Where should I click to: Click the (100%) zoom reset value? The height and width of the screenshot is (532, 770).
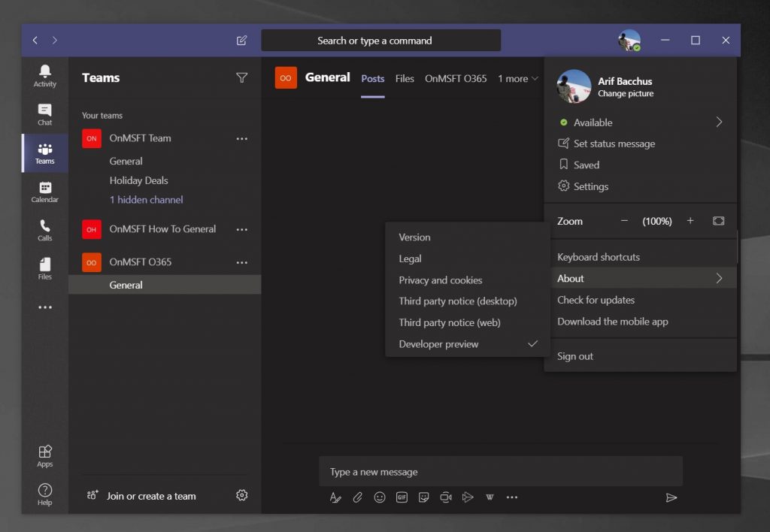pos(657,222)
